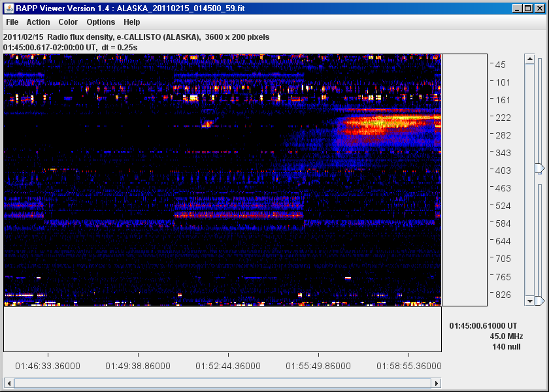Click the empty light-curve panel below spectrogram

[222, 329]
